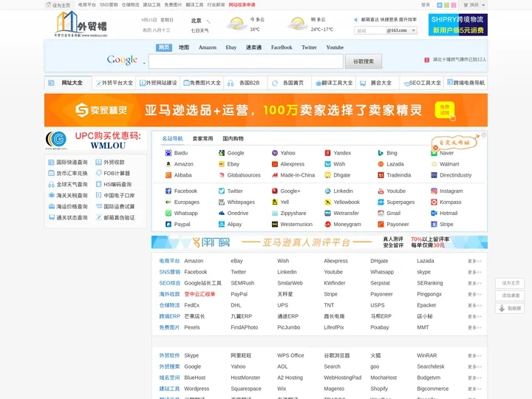Viewport: 532px width, 399px height.
Task: Open the Youtube icon in the site grid
Action: click(381, 191)
